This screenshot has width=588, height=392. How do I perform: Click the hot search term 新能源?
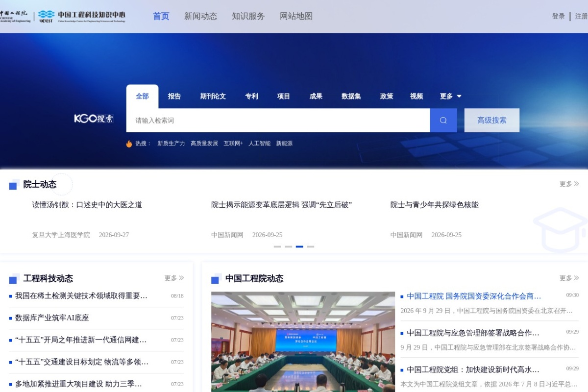coord(284,144)
